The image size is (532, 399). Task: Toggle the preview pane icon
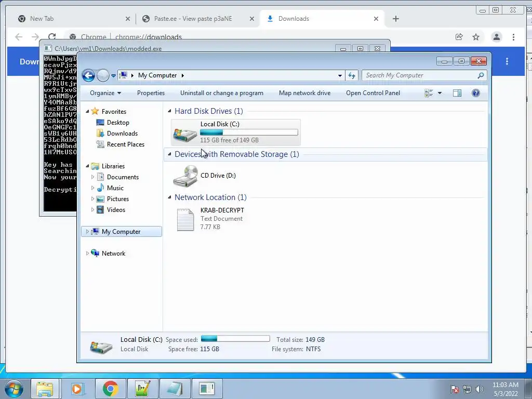pyautogui.click(x=457, y=93)
